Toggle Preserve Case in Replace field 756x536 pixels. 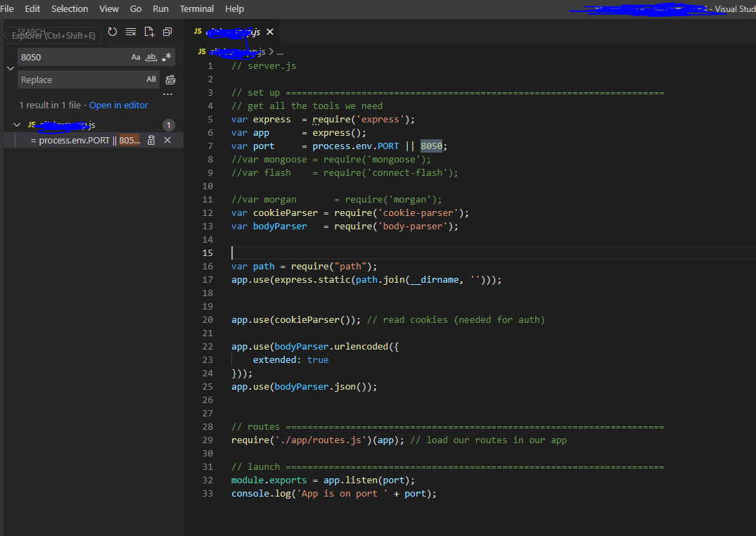tap(151, 79)
